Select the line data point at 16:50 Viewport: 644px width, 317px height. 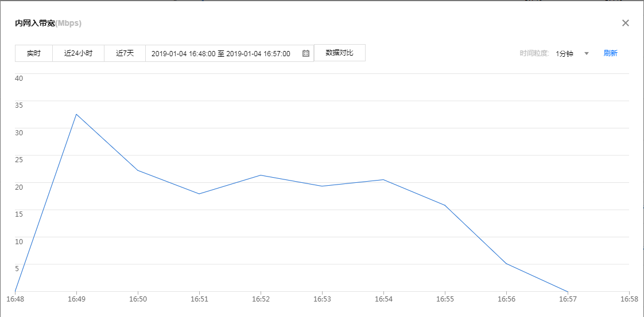(x=138, y=170)
